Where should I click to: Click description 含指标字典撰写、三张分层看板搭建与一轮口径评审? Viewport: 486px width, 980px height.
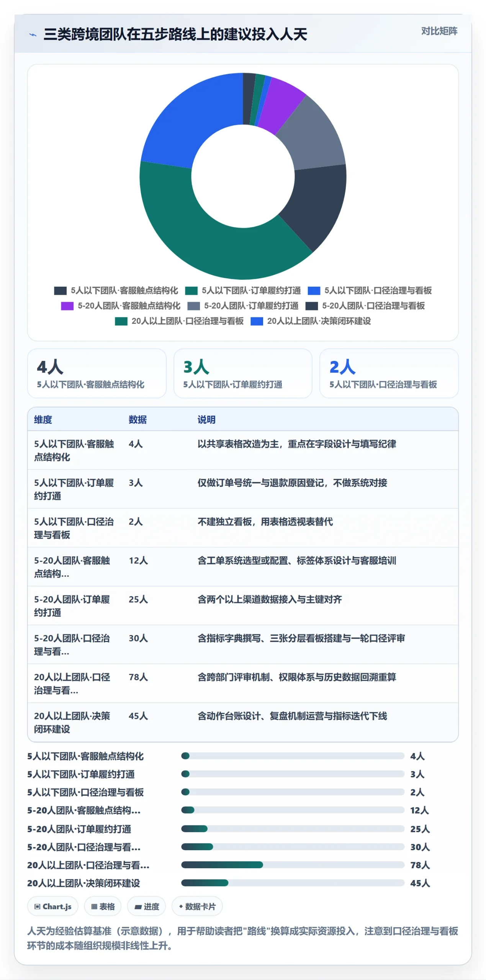(x=301, y=638)
